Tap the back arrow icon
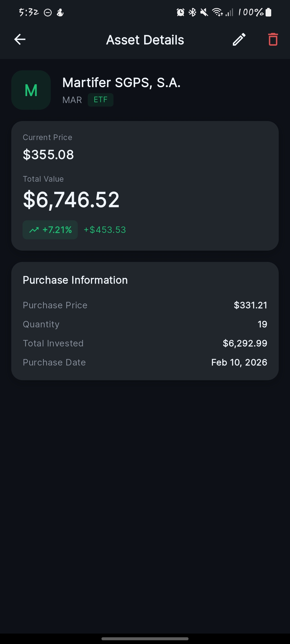290x644 pixels. (20, 39)
